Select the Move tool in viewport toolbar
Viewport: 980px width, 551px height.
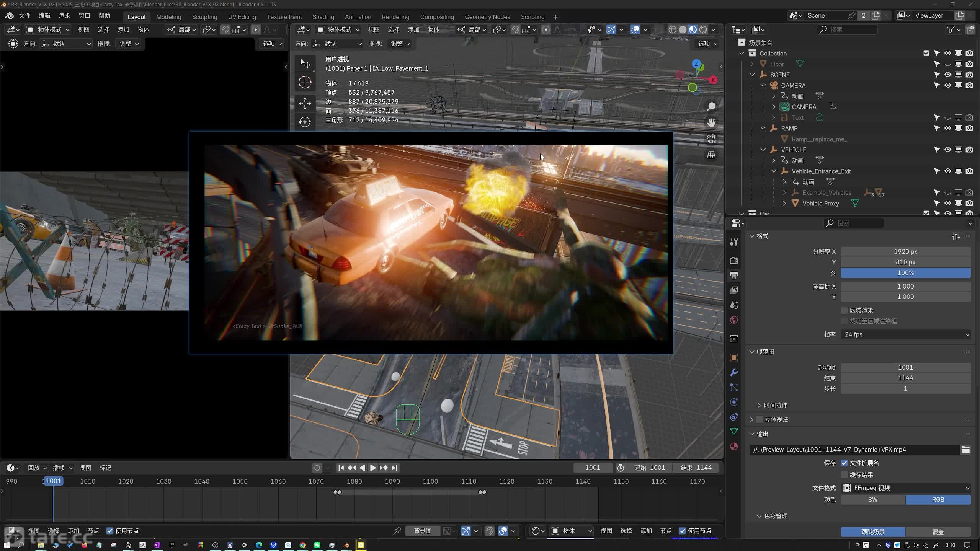[305, 103]
